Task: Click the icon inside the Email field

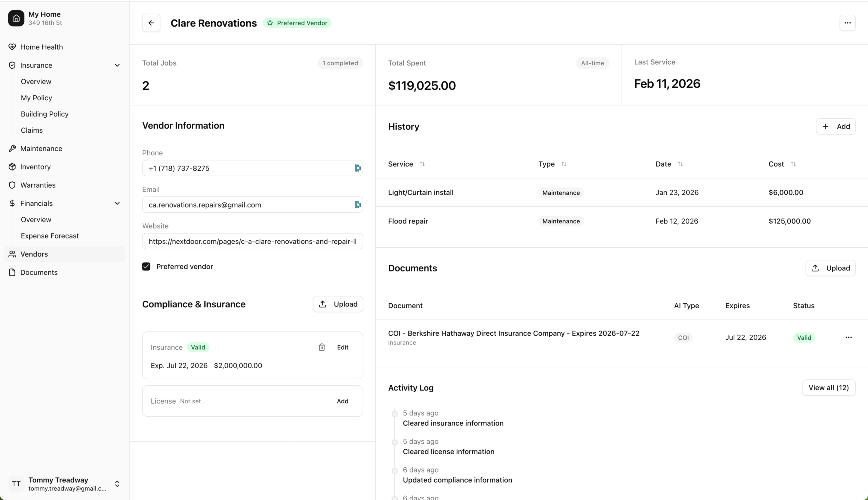Action: click(357, 204)
